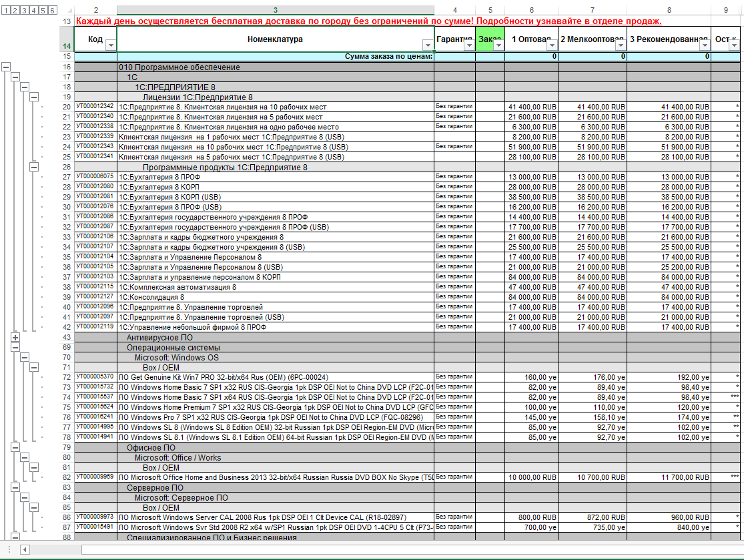Collapse the 'Microsoft: Office / Works' group

[x=25, y=457]
